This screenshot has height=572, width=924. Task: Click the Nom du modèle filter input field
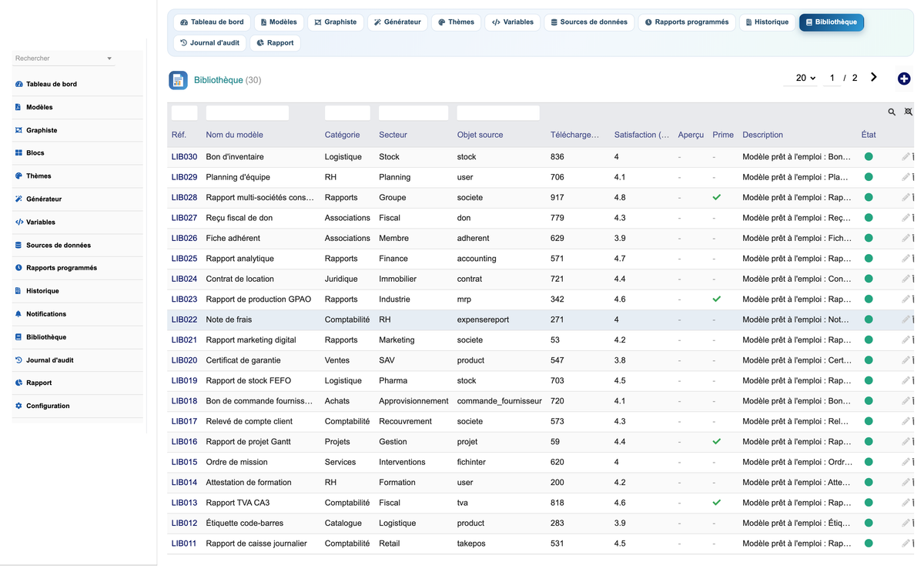pos(247,113)
